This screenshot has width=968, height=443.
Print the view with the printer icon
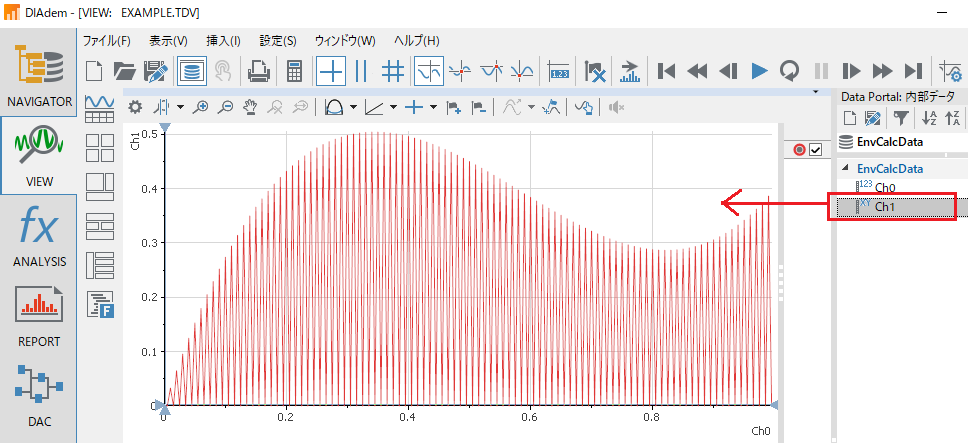click(x=259, y=72)
